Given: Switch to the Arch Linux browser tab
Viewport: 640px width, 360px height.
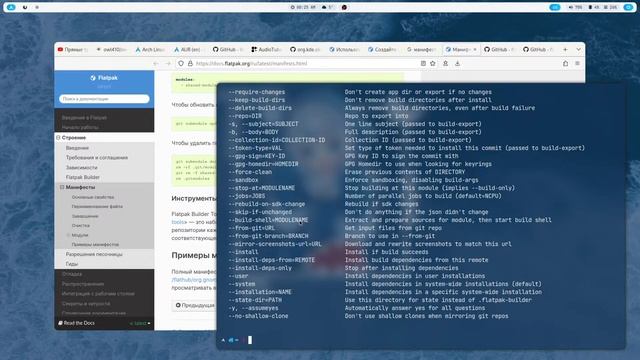Looking at the screenshot, I should pos(150,49).
